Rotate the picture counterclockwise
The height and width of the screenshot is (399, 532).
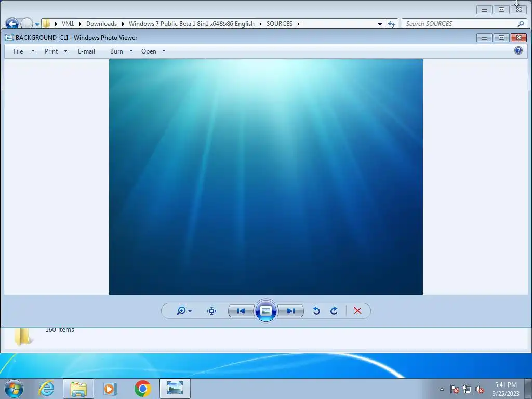click(x=316, y=311)
